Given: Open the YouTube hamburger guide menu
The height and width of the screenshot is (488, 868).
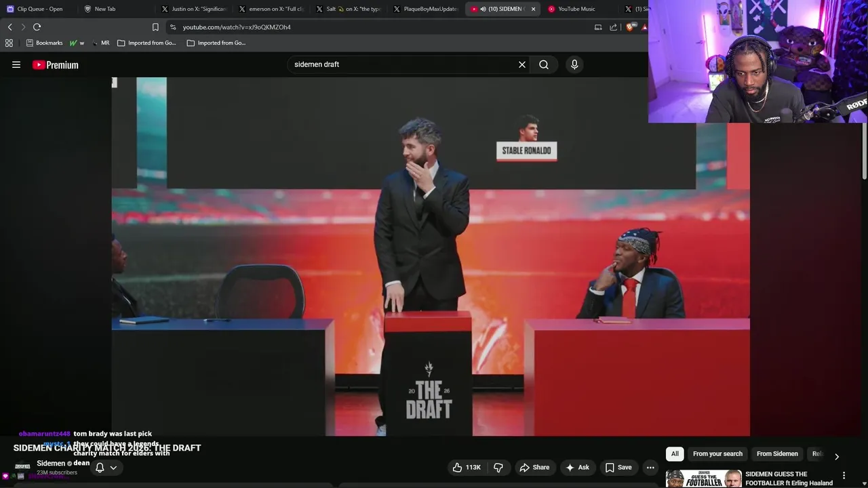Looking at the screenshot, I should [x=16, y=64].
